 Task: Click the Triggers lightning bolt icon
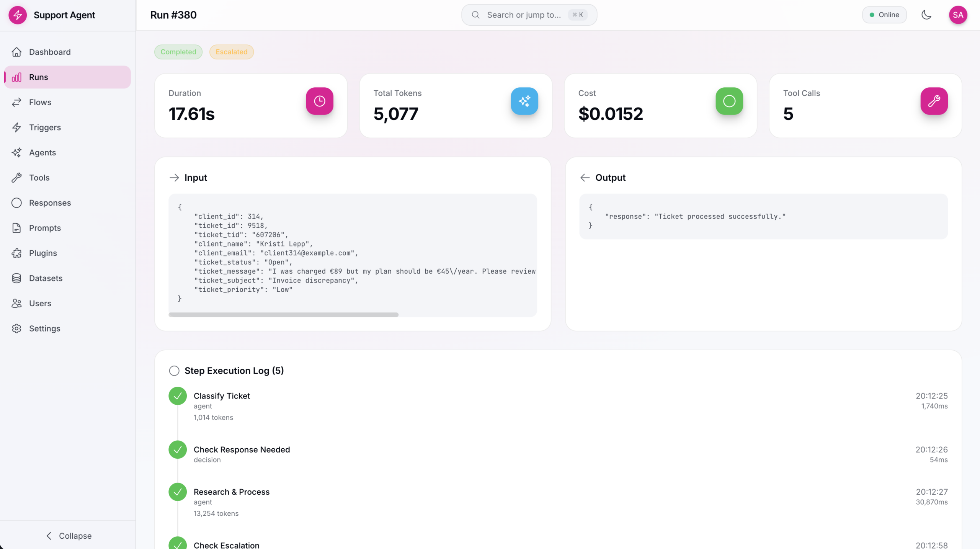point(16,127)
